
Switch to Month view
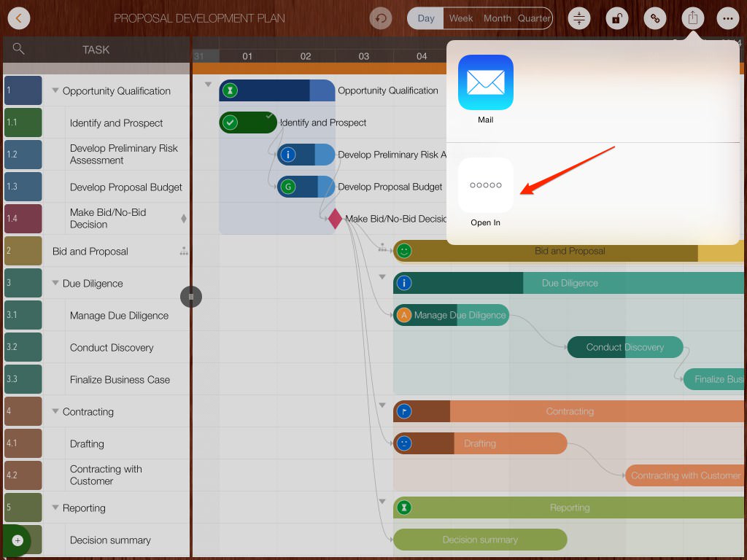click(497, 18)
